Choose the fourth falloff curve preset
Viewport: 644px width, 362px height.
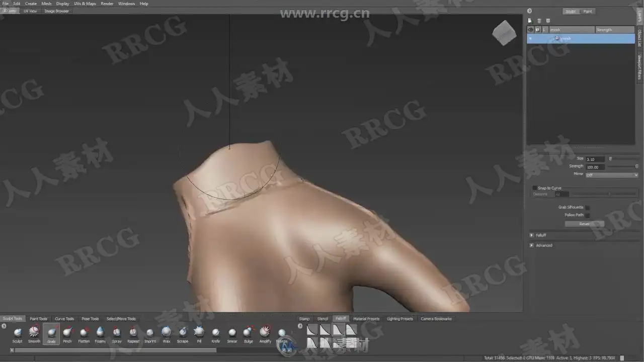click(x=351, y=330)
